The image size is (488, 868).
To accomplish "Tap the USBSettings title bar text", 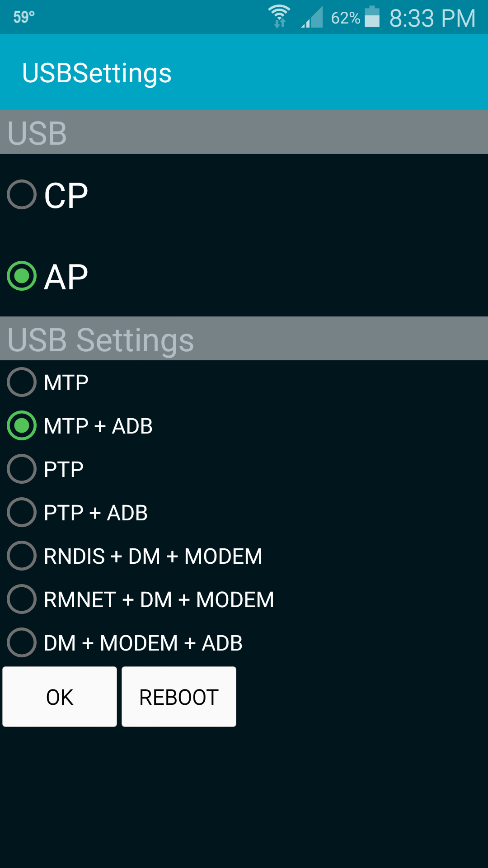I will (97, 73).
